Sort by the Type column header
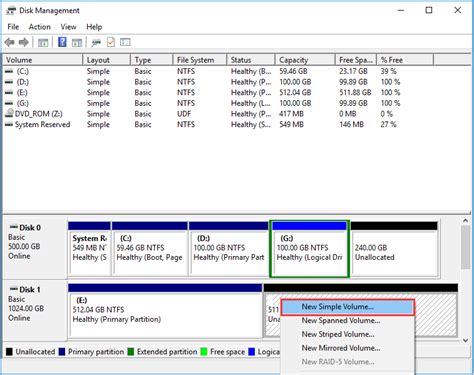 pos(152,60)
